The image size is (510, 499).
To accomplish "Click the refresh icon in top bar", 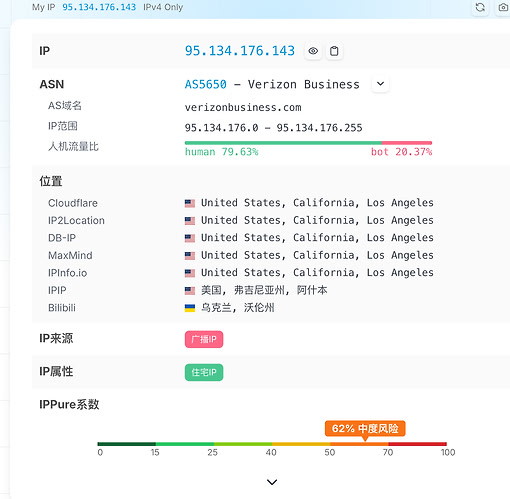I will click(480, 7).
